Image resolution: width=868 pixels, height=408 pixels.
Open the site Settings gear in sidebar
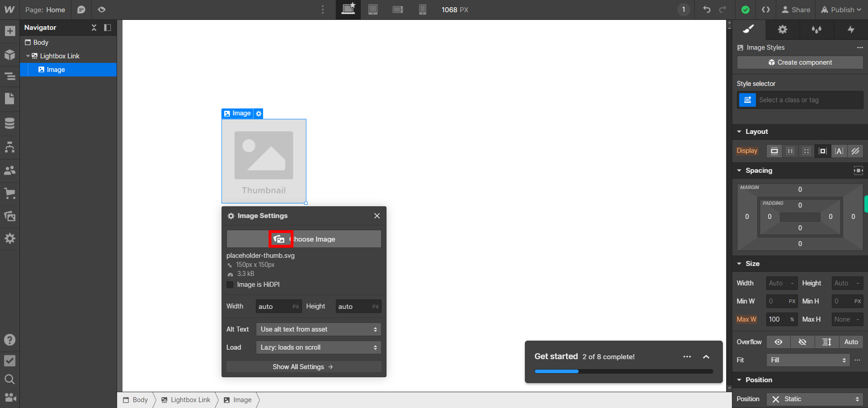point(9,238)
